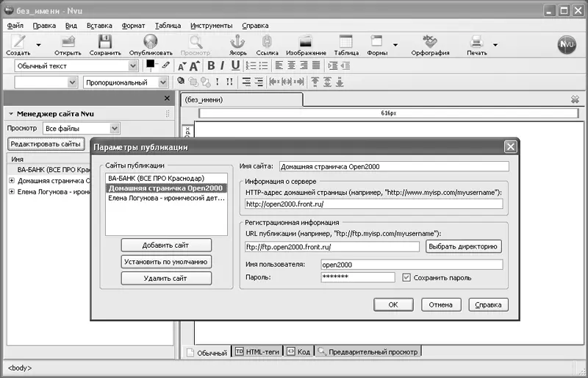Click the Удалить сайт button

166,278
